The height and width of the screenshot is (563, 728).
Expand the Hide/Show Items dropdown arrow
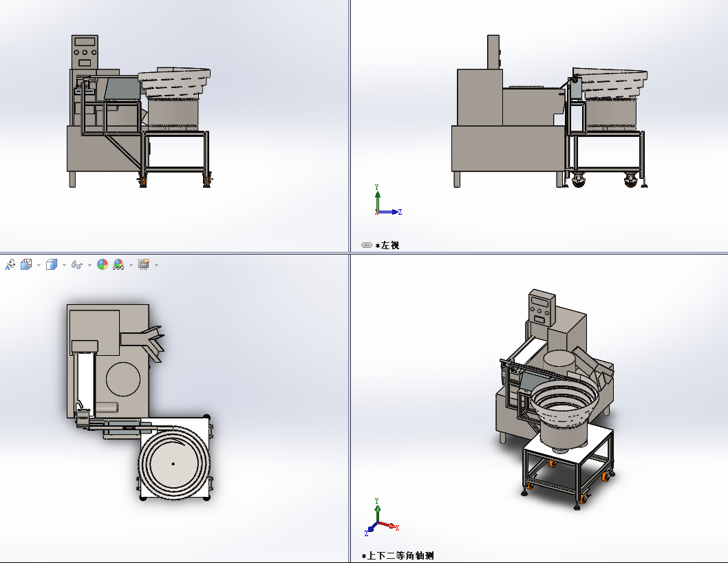(89, 265)
